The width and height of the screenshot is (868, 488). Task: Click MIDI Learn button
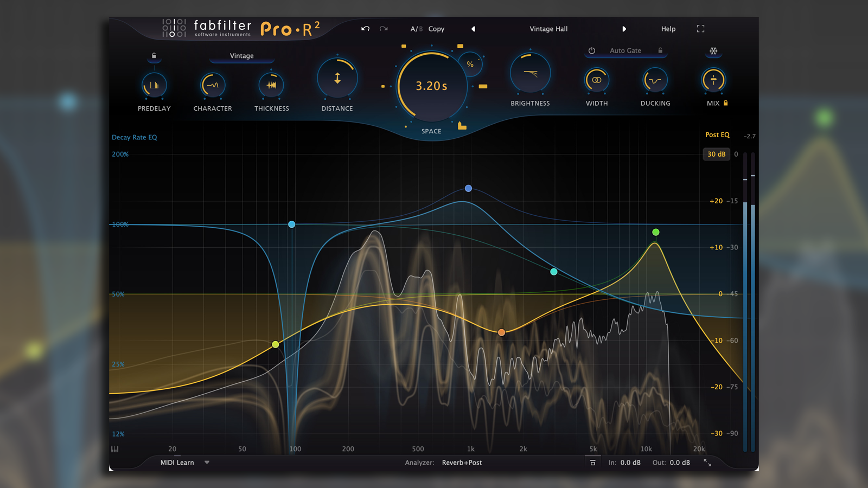point(177,463)
